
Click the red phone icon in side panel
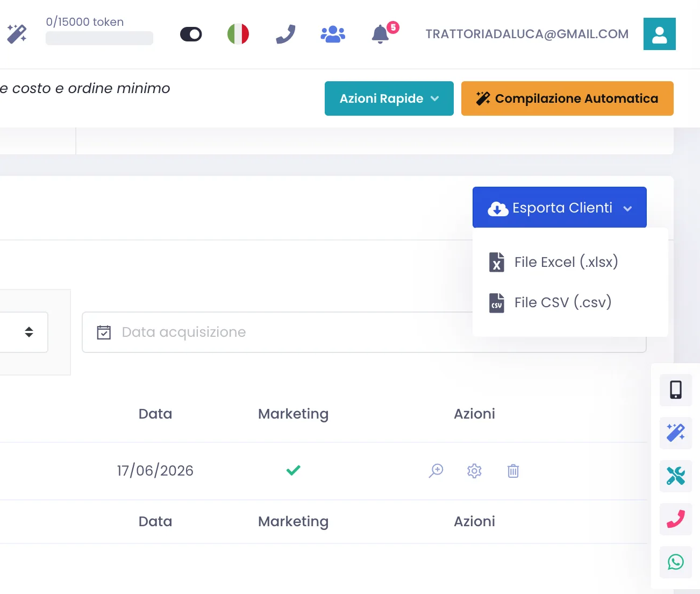click(x=676, y=519)
